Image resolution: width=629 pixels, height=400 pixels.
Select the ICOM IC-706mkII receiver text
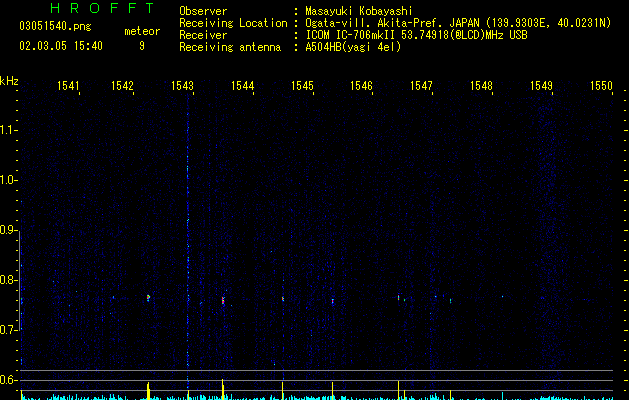[416, 35]
